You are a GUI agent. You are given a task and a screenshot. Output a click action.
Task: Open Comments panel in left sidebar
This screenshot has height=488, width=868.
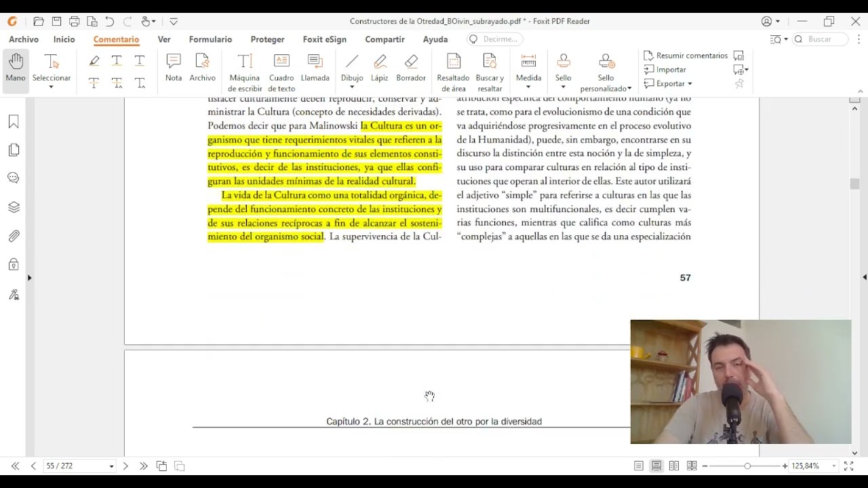pyautogui.click(x=14, y=178)
